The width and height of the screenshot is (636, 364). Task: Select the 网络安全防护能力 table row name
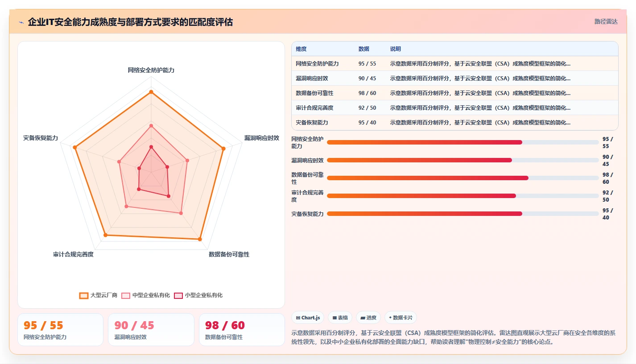[317, 64]
